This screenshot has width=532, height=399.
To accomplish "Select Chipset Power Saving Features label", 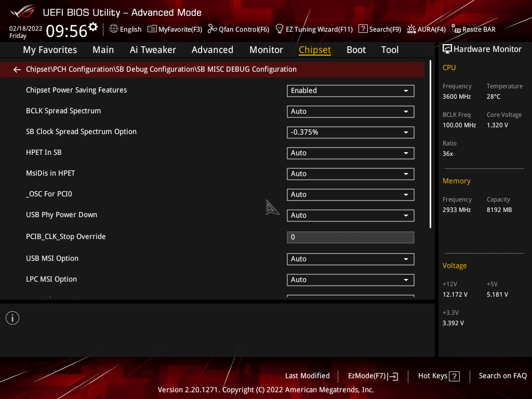I will [x=76, y=90].
